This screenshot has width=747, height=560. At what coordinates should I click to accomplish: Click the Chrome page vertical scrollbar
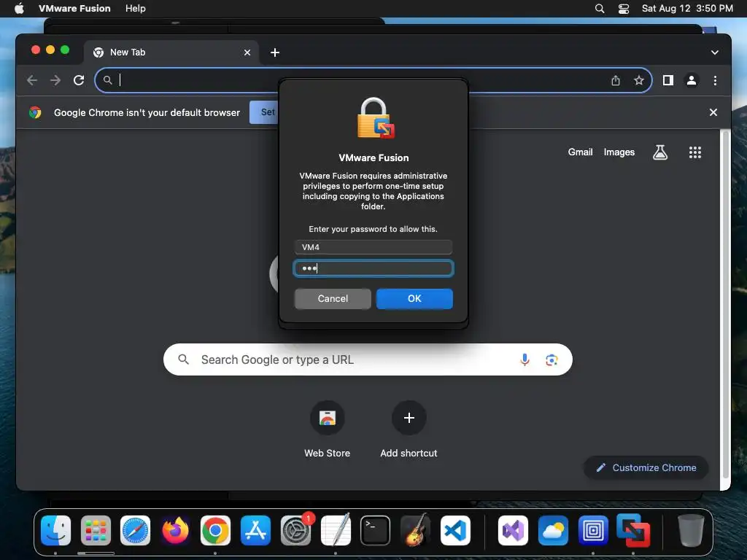pos(726,305)
